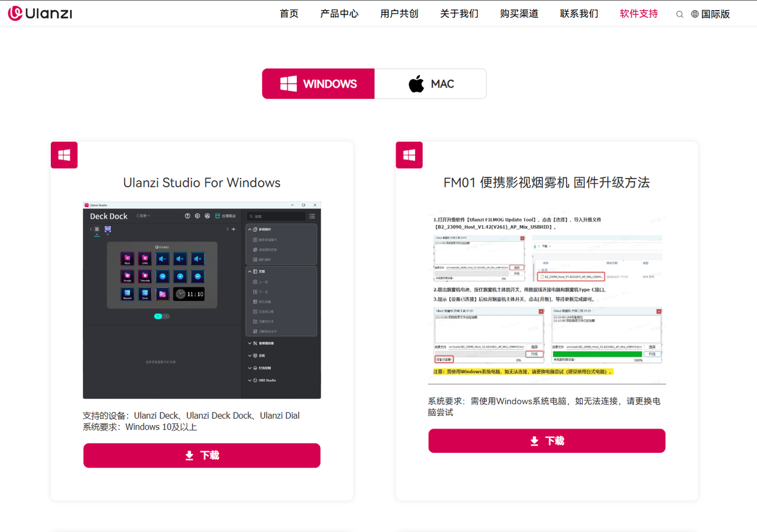The height and width of the screenshot is (532, 757).
Task: Click the 软件支持 nav link
Action: click(x=639, y=14)
